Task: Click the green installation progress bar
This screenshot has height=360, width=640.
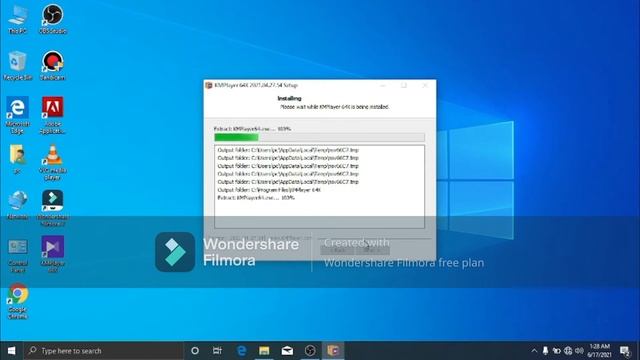Action: click(319, 137)
